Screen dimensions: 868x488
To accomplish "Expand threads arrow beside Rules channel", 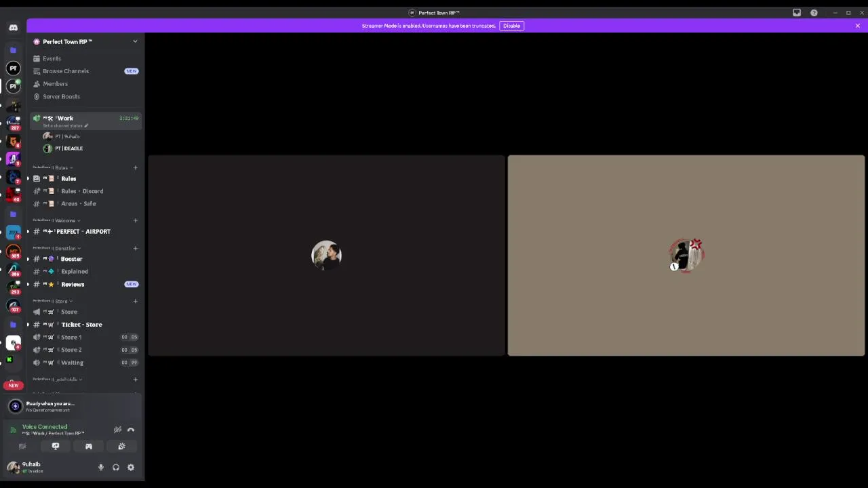I will point(28,178).
